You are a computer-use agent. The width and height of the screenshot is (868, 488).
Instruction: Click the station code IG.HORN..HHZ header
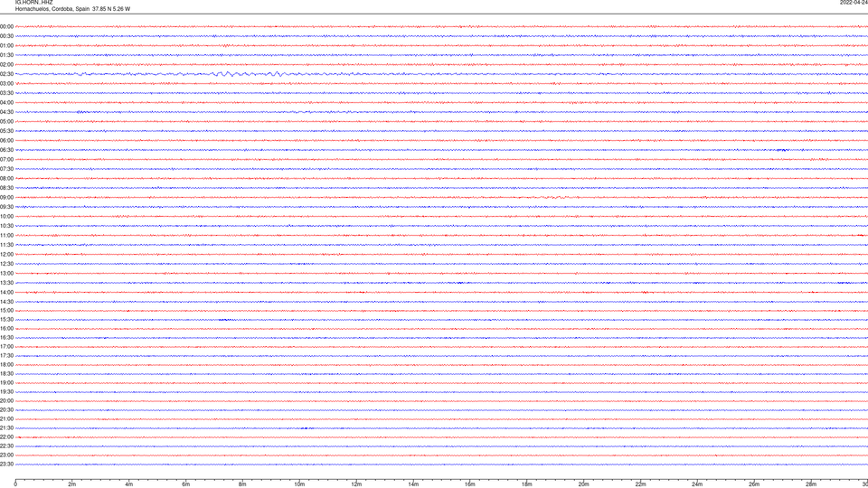click(33, 2)
